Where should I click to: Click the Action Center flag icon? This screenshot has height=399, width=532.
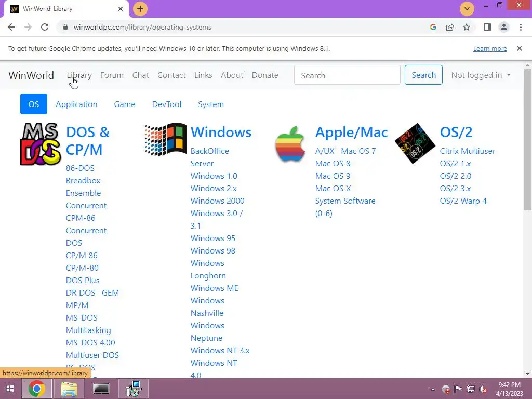(x=458, y=389)
